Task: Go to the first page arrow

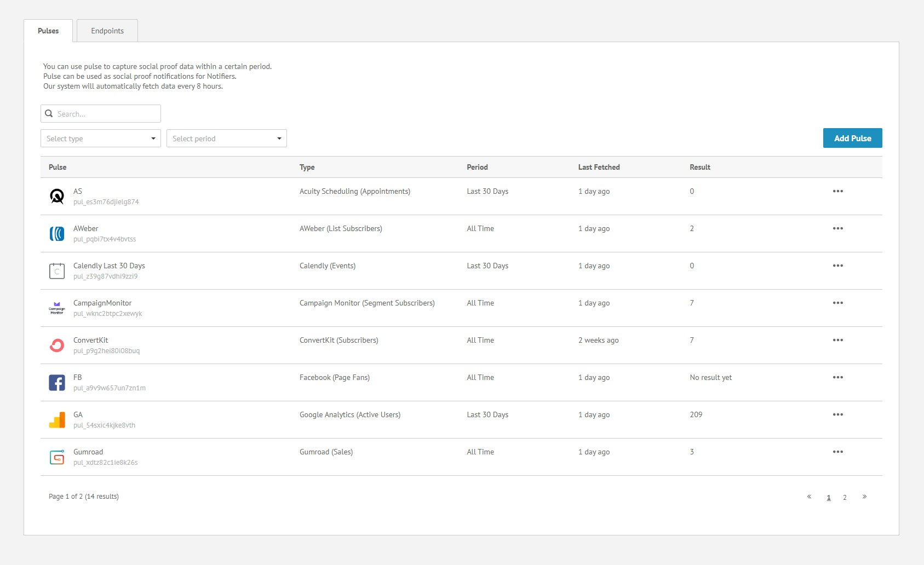Action: click(809, 497)
